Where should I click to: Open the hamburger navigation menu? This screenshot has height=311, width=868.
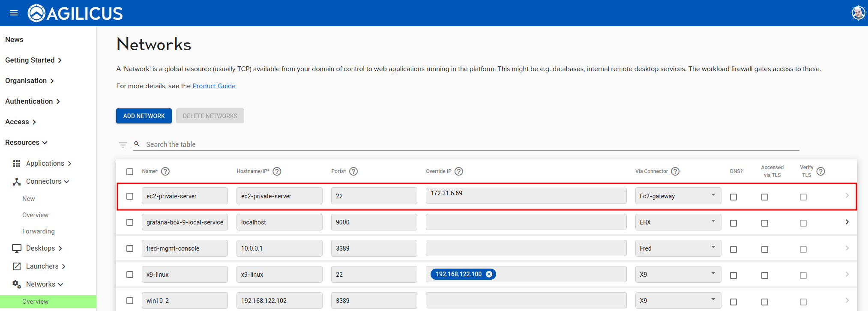(x=14, y=13)
